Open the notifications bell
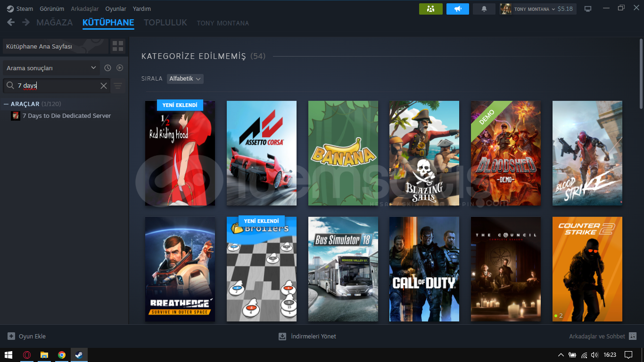The width and height of the screenshot is (644, 362). [x=484, y=9]
